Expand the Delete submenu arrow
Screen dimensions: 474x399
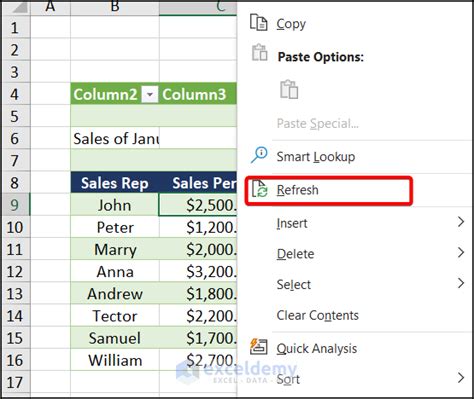tap(461, 252)
